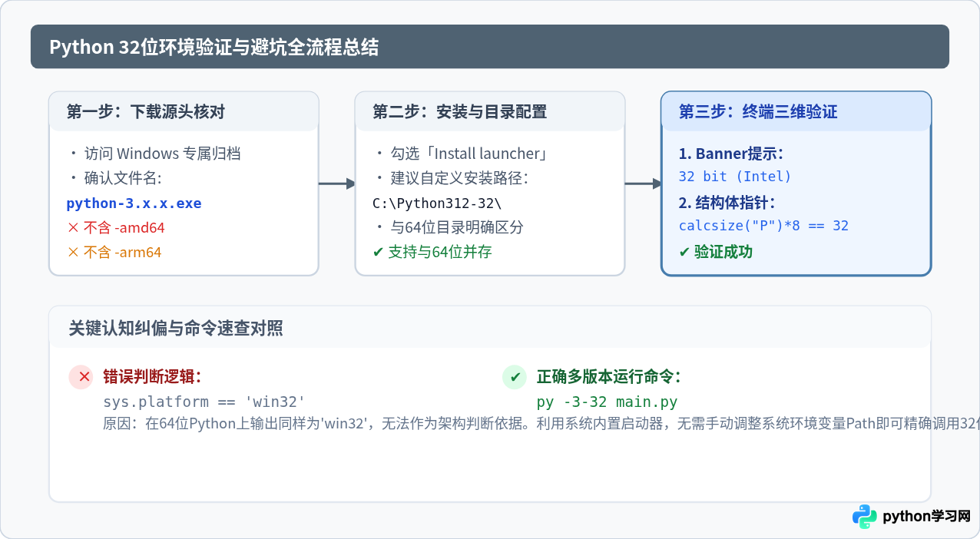Click '访问 Windows 专属归档' bullet

point(154,154)
